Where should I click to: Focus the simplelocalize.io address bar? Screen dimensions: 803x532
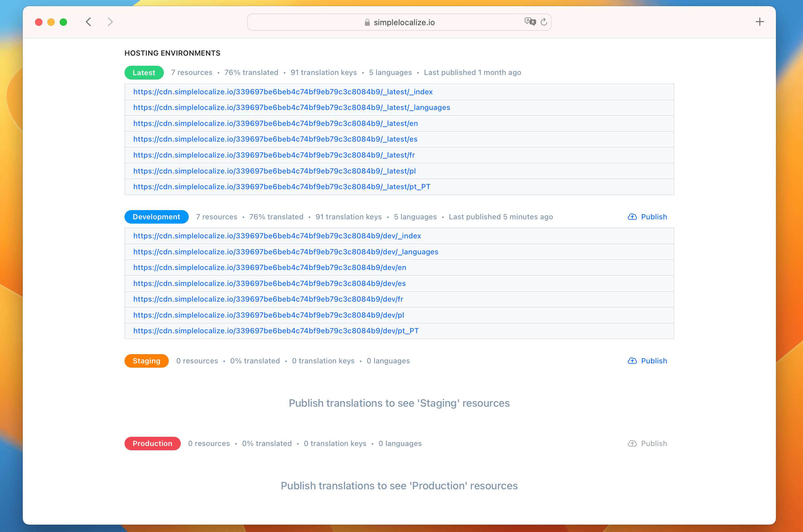pyautogui.click(x=399, y=22)
